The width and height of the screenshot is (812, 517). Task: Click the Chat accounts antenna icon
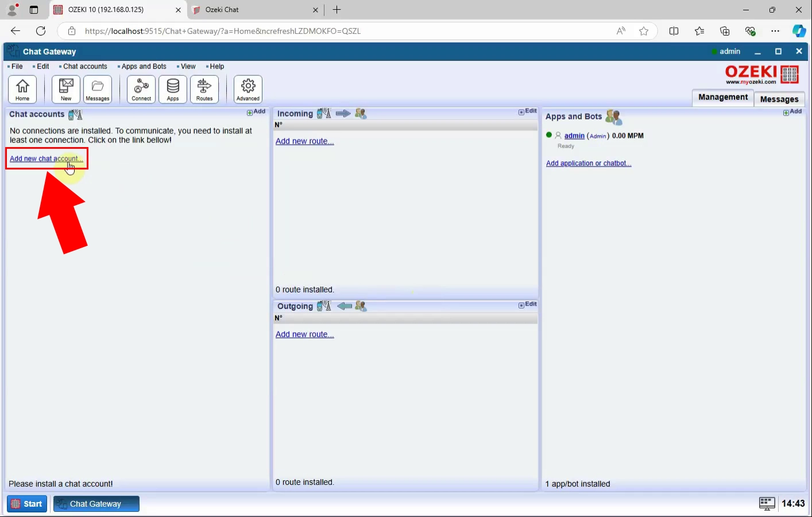click(x=75, y=114)
